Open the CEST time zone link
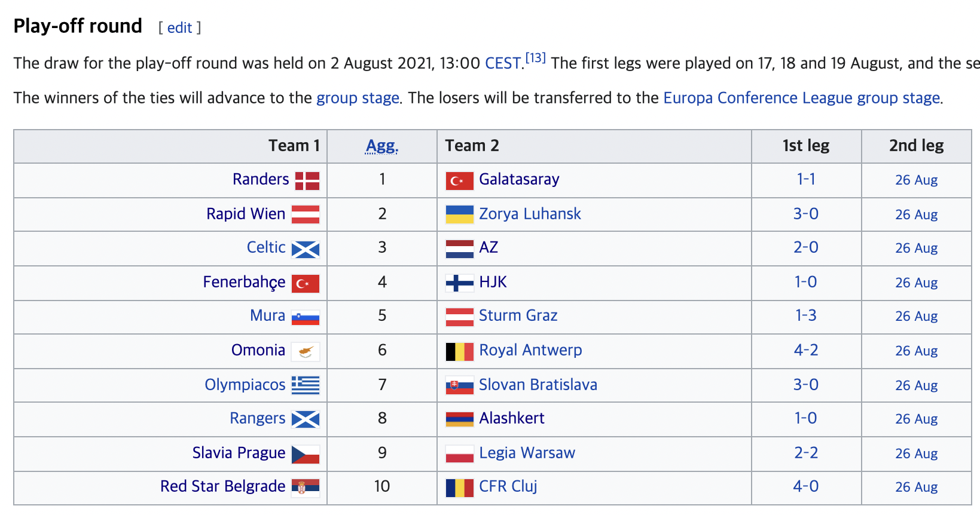This screenshot has height=515, width=980. pyautogui.click(x=503, y=63)
